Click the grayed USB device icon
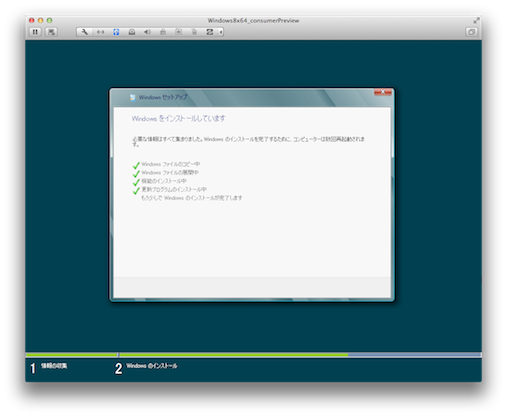The width and height of the screenshot is (507, 417). (x=179, y=32)
